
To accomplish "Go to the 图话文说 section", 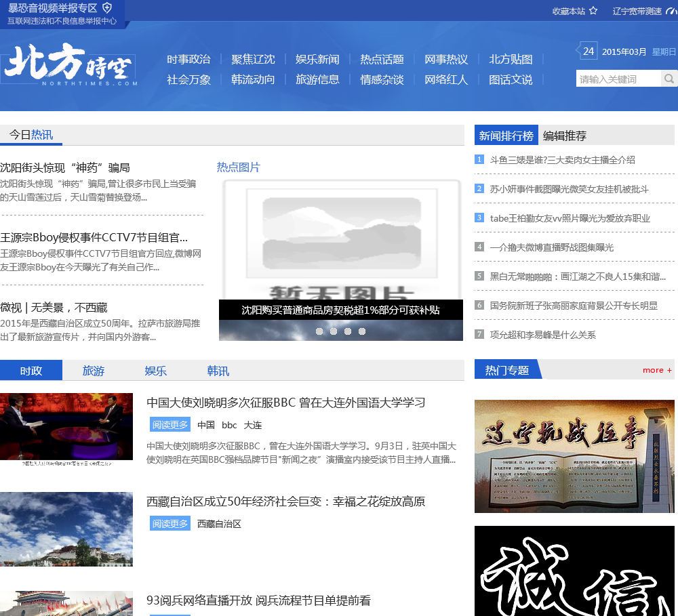I will coord(511,79).
